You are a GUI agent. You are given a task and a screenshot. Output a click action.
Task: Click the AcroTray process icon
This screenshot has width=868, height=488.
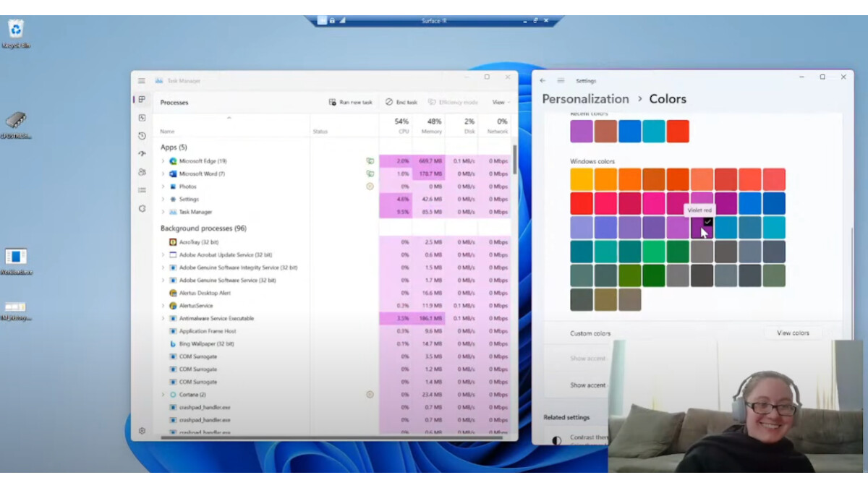[173, 242]
